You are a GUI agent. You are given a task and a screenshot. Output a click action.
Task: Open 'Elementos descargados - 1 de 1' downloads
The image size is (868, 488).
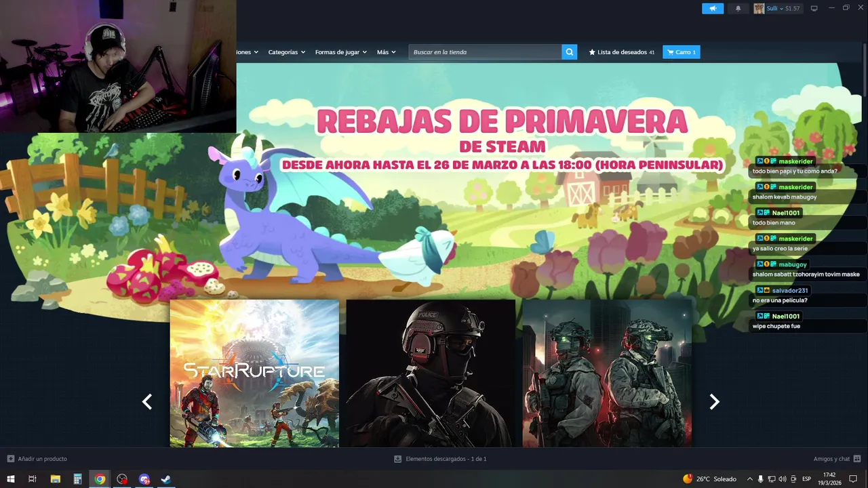coord(440,459)
